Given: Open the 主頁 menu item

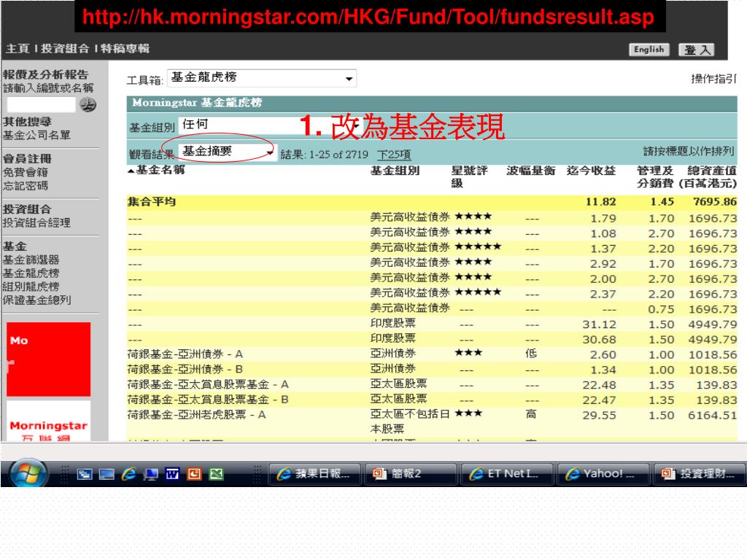Looking at the screenshot, I should pos(18,49).
